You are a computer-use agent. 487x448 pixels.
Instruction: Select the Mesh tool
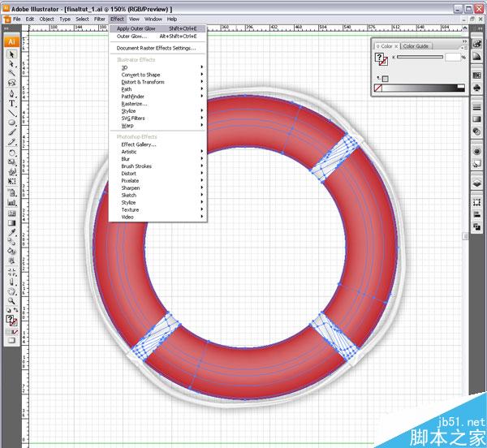tap(12, 213)
